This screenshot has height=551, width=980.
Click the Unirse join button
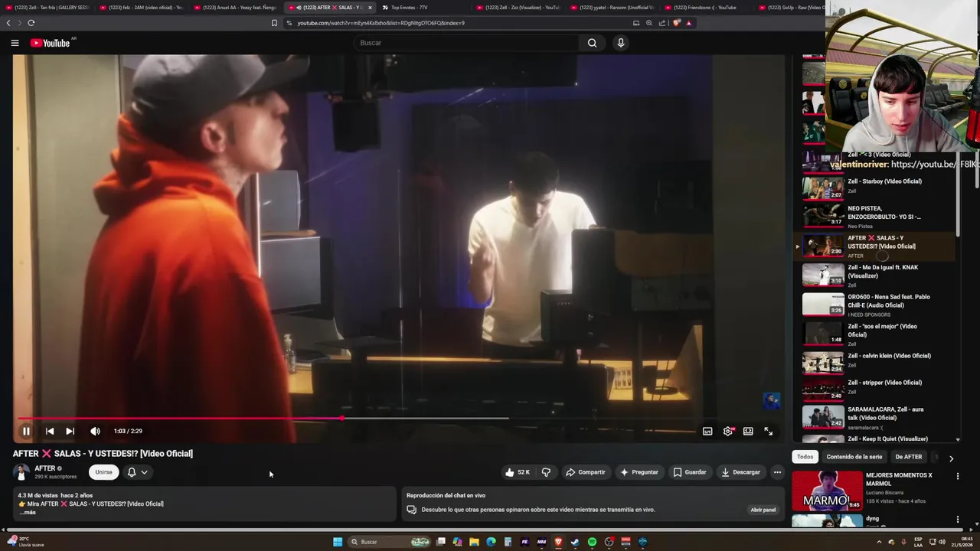[103, 472]
